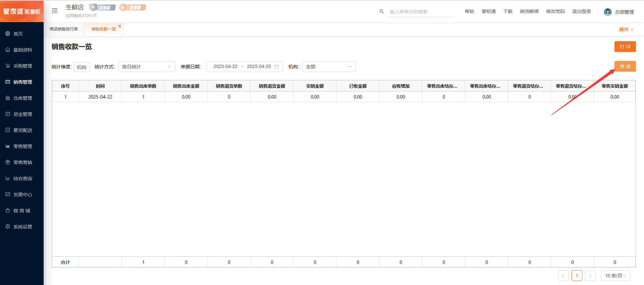Click the menu name search field
This screenshot has height=285, width=644.
[421, 12]
